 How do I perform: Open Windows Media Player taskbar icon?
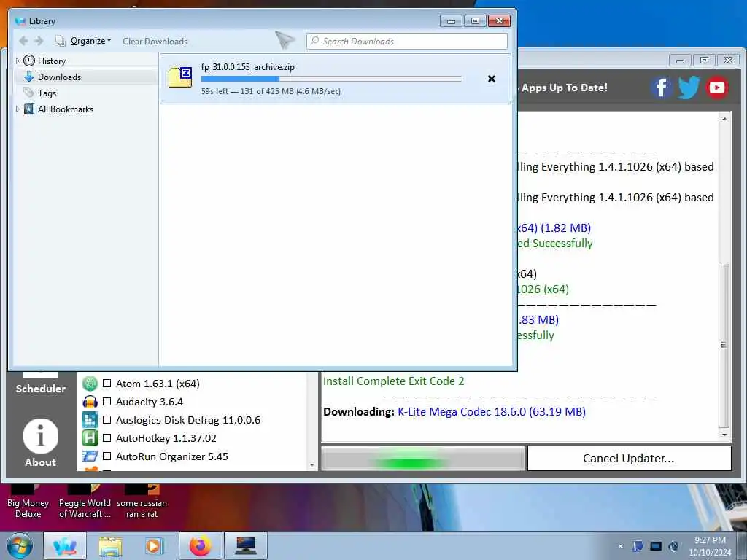(x=155, y=545)
